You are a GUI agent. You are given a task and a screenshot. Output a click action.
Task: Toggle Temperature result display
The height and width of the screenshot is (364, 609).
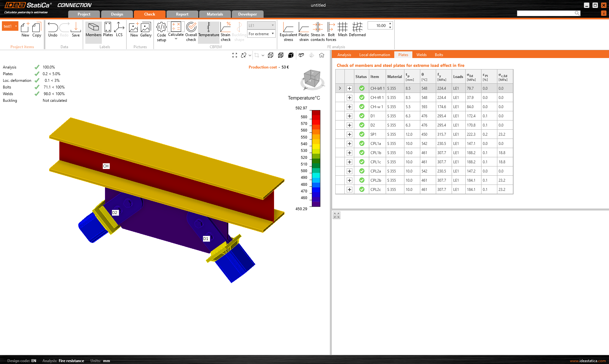click(x=208, y=28)
